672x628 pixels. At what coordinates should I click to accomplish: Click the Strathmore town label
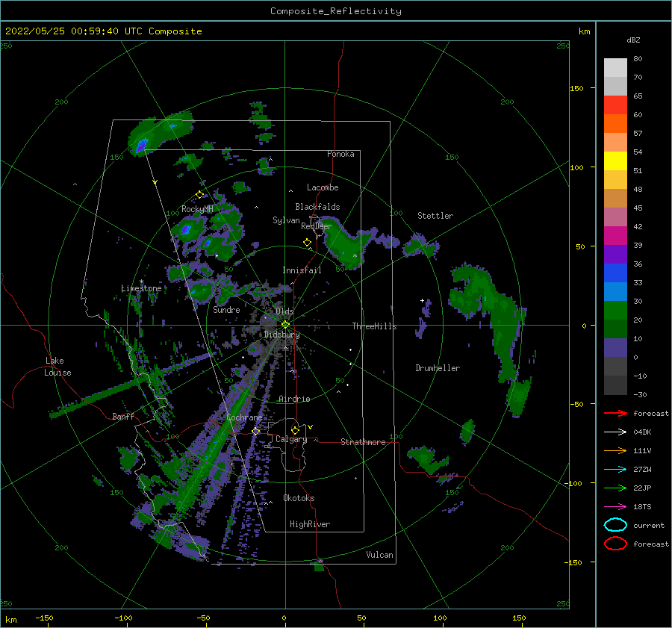click(363, 442)
